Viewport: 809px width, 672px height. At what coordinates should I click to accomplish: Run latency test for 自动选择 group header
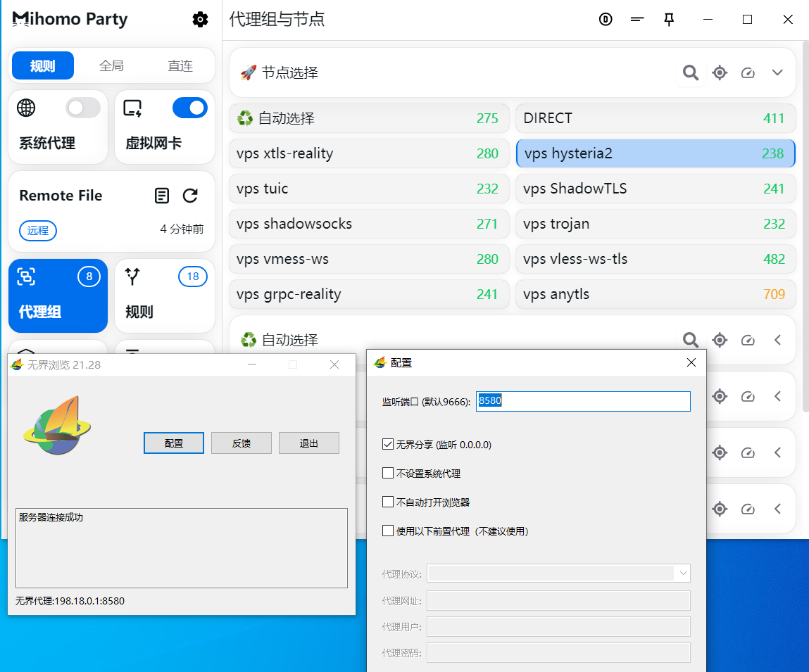(x=748, y=340)
